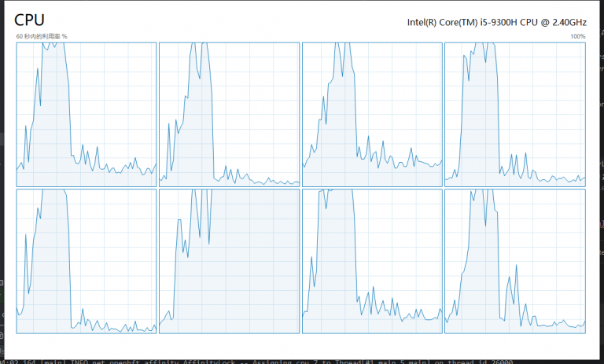Click the large CPU heading
604x364 pixels.
pyautogui.click(x=30, y=20)
